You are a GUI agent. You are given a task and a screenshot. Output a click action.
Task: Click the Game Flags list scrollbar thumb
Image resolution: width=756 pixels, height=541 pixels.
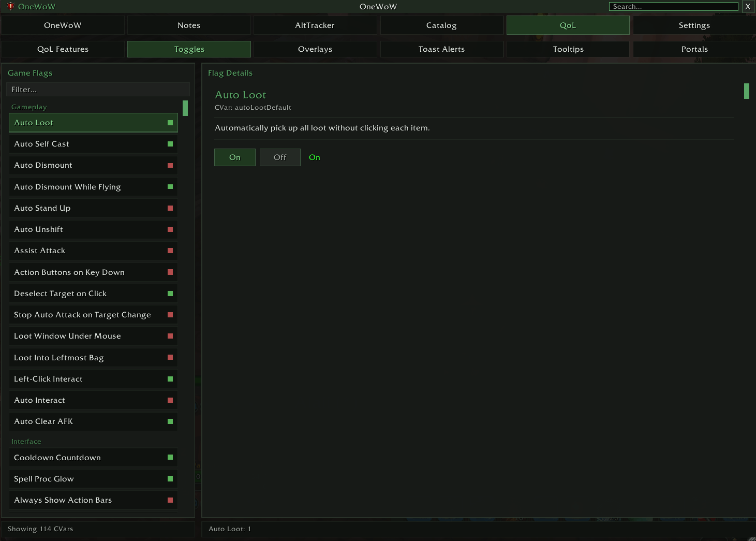(185, 108)
